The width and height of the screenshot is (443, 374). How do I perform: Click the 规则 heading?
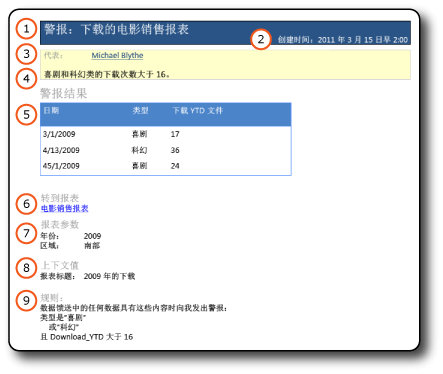52,298
